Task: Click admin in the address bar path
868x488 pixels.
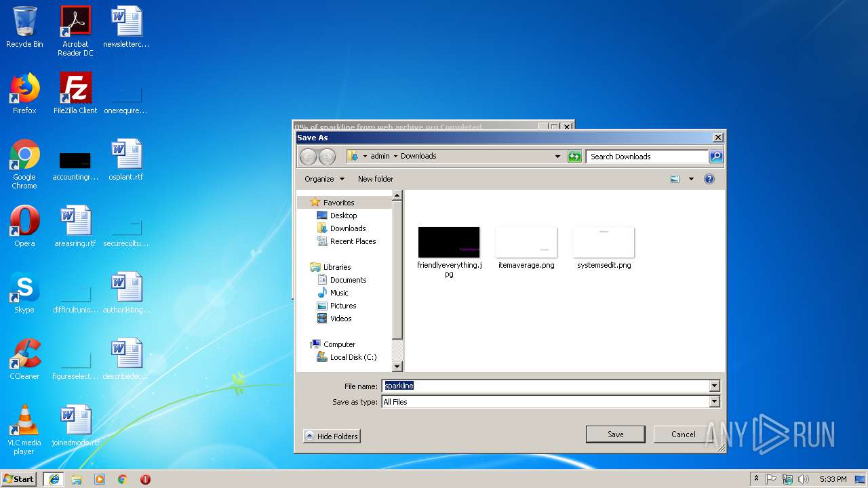Action: click(380, 157)
